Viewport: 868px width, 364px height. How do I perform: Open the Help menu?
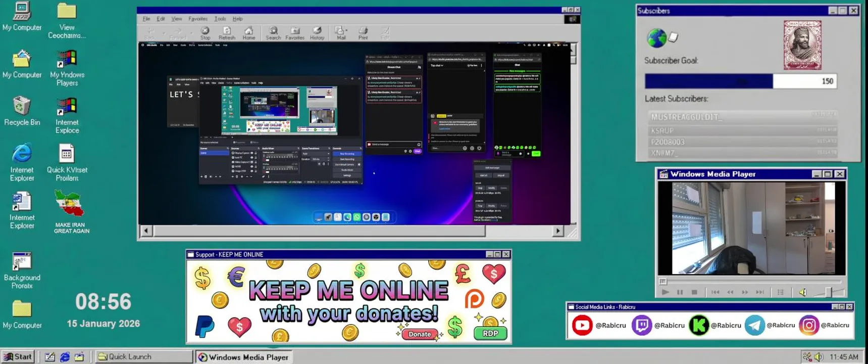[x=237, y=19]
